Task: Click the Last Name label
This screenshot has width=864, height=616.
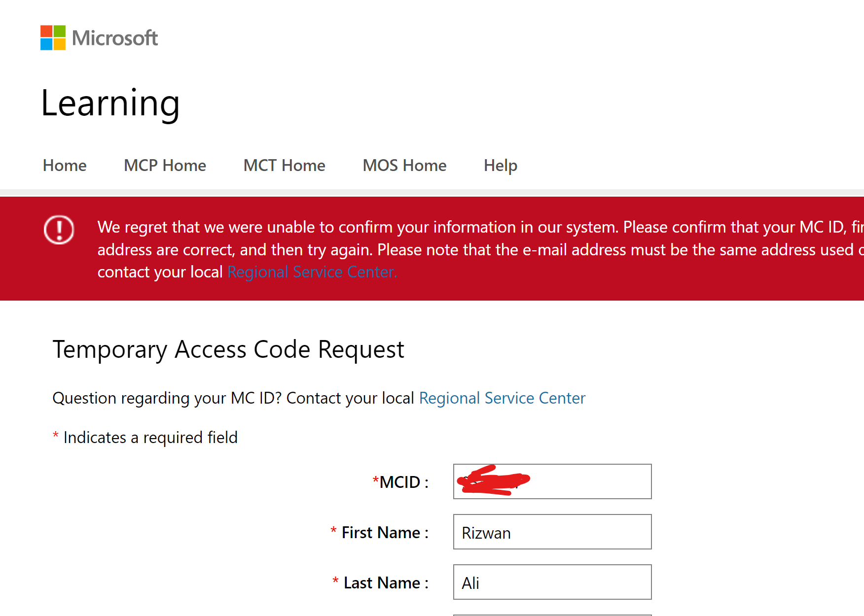Action: coord(380,583)
